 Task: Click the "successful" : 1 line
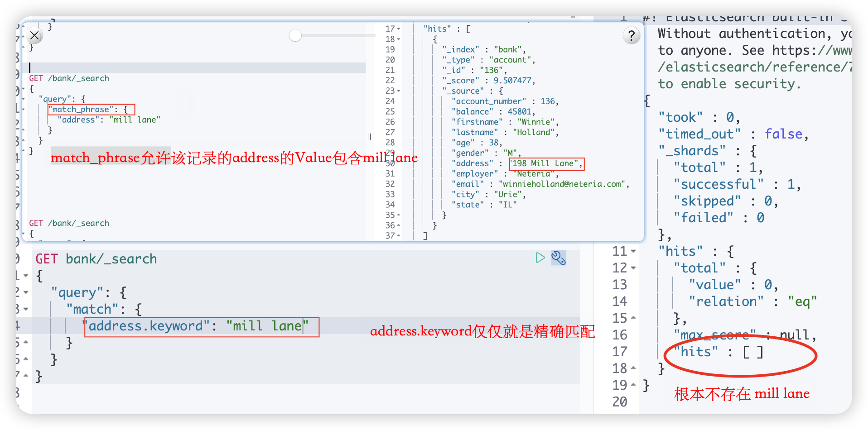(x=737, y=184)
